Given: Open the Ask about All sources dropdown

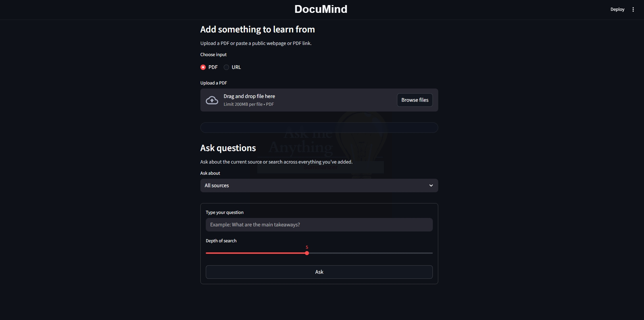Looking at the screenshot, I should click(x=319, y=186).
